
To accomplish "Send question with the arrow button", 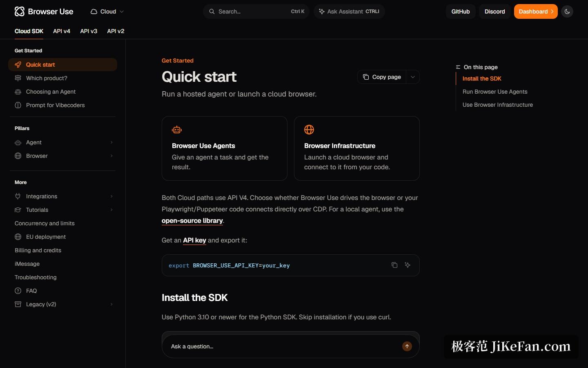I will (407, 346).
